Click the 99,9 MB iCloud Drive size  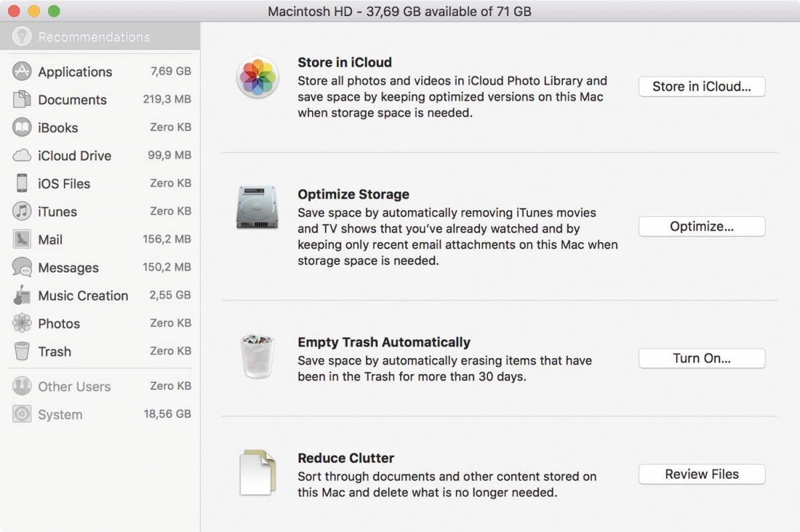(x=169, y=155)
